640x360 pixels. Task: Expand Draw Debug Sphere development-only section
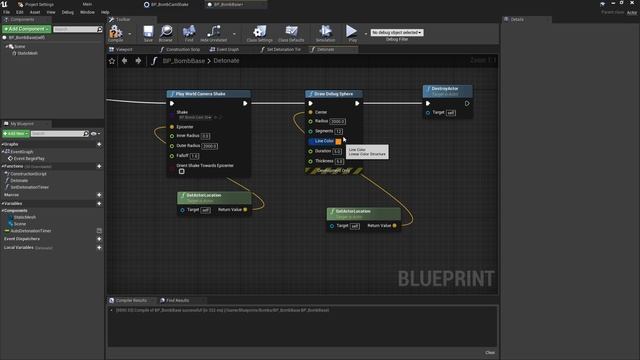333,171
